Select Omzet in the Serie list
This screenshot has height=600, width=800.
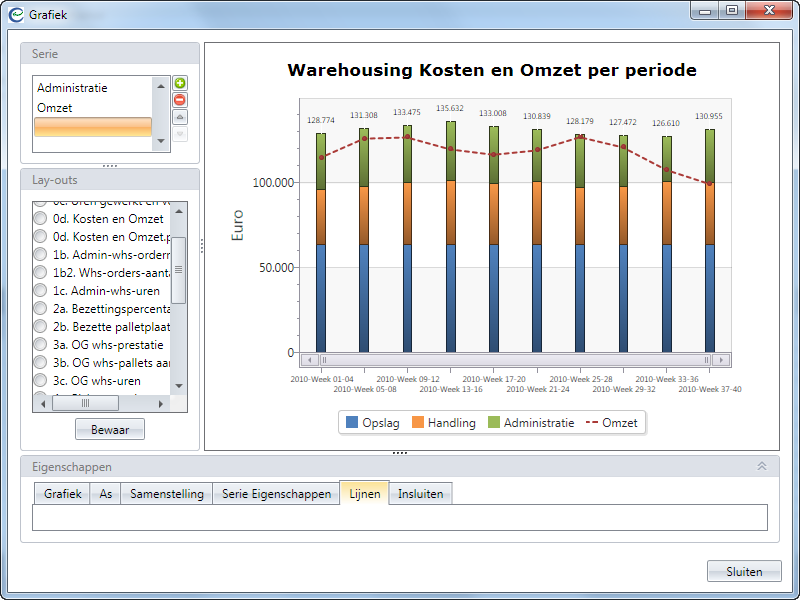(x=55, y=108)
